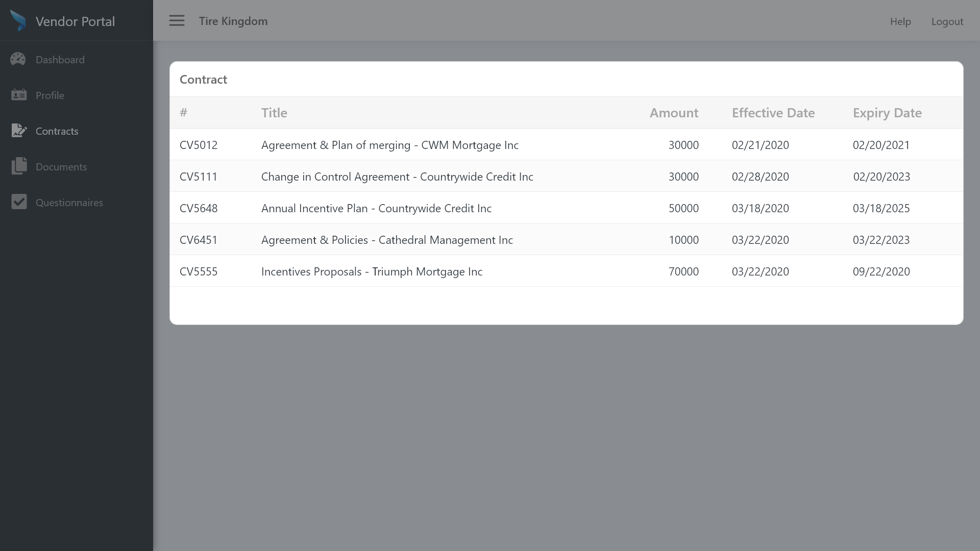Sort contracts by Amount column

pyautogui.click(x=674, y=113)
